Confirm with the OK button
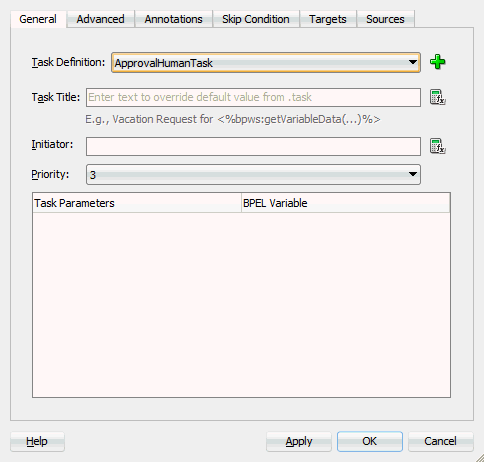The image size is (484, 462). coord(370,441)
